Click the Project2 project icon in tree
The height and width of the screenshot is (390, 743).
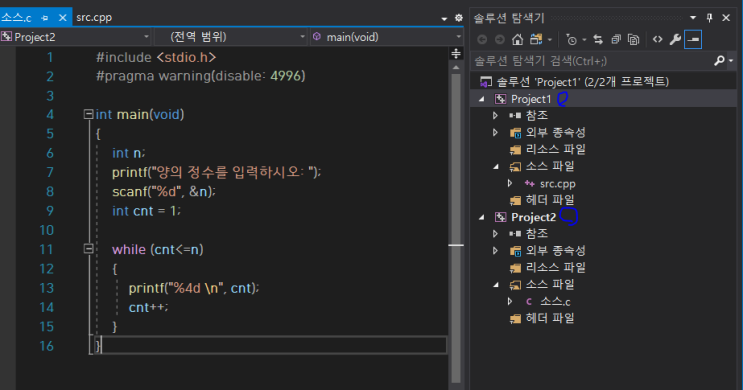pyautogui.click(x=500, y=217)
